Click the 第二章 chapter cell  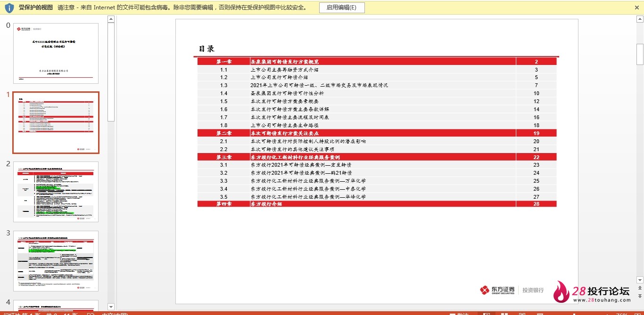(224, 133)
